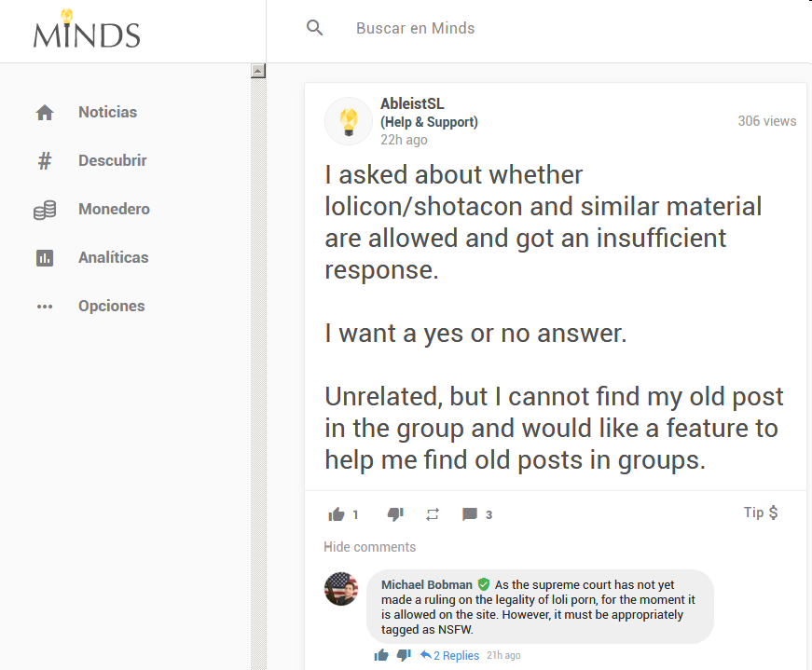
Task: Toggle thumbs up on AbleistSL post
Action: [337, 514]
